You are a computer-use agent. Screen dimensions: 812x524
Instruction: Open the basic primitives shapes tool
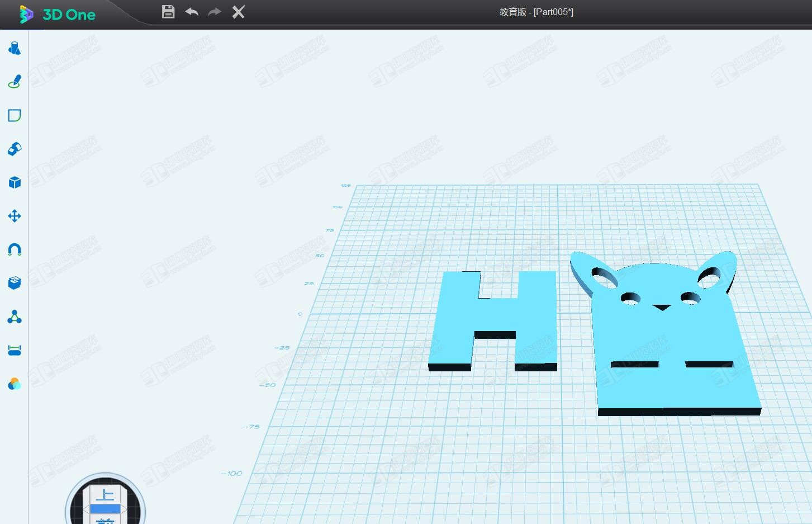[15, 48]
